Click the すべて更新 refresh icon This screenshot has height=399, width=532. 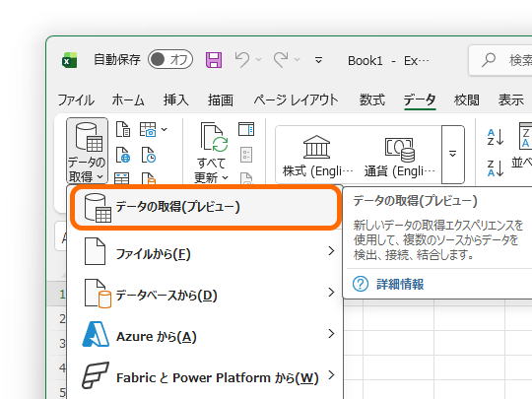(x=214, y=137)
